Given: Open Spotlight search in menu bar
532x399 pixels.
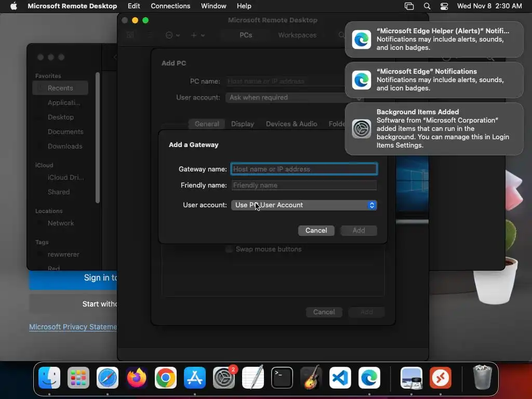Looking at the screenshot, I should click(x=427, y=6).
